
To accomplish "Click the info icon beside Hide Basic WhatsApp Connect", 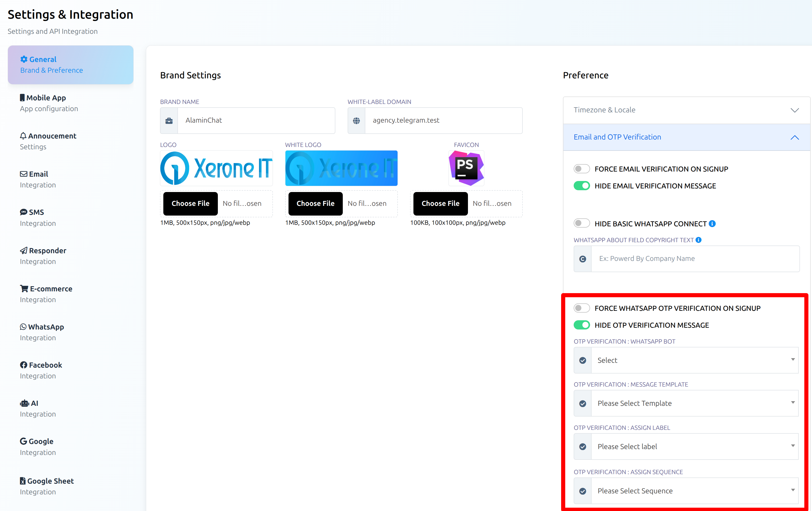I will point(712,223).
